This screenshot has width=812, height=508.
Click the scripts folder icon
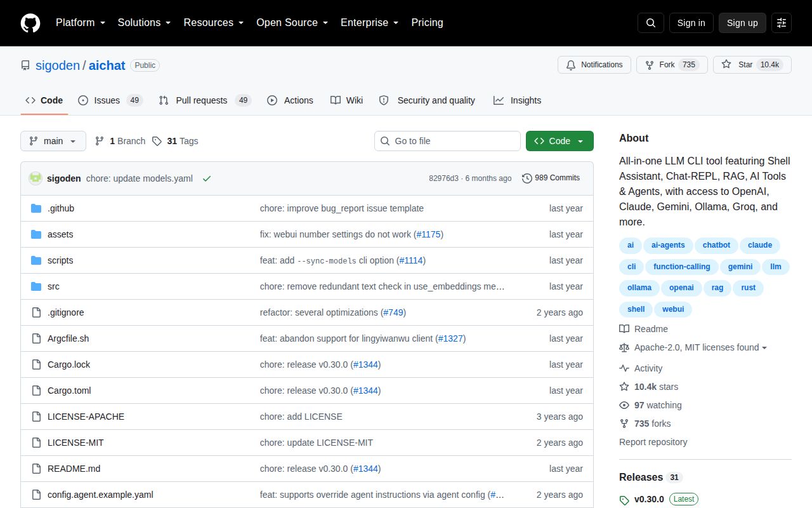(36, 260)
